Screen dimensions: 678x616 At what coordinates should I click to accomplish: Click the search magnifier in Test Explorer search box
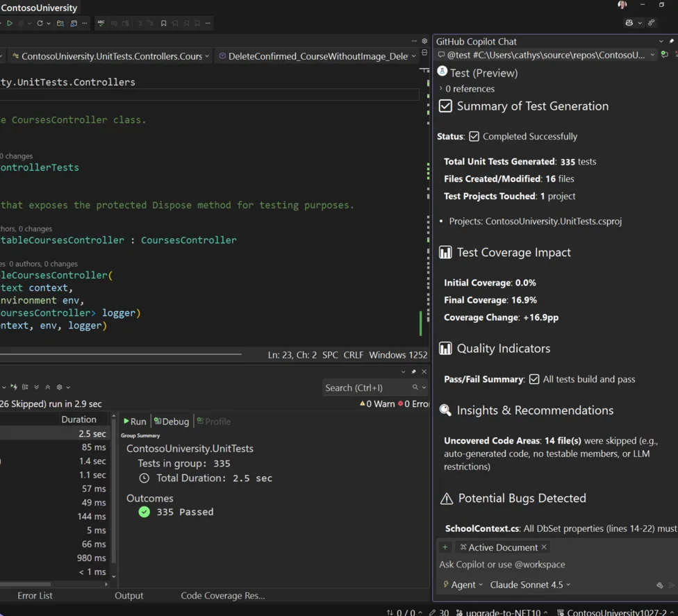415,388
